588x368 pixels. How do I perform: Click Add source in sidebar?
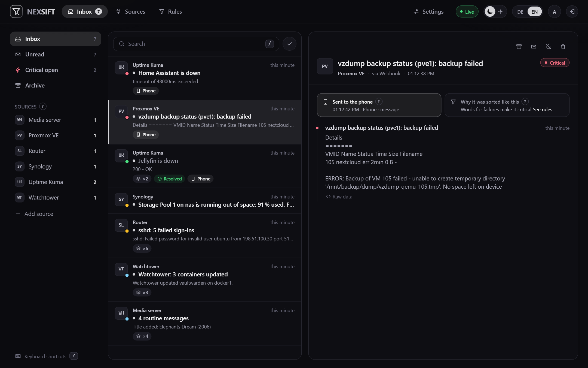click(x=34, y=214)
